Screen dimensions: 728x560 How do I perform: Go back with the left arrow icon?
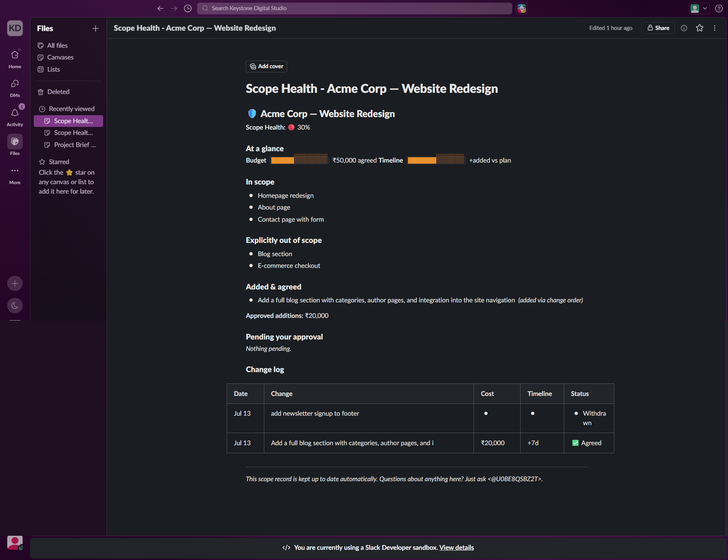coord(160,8)
